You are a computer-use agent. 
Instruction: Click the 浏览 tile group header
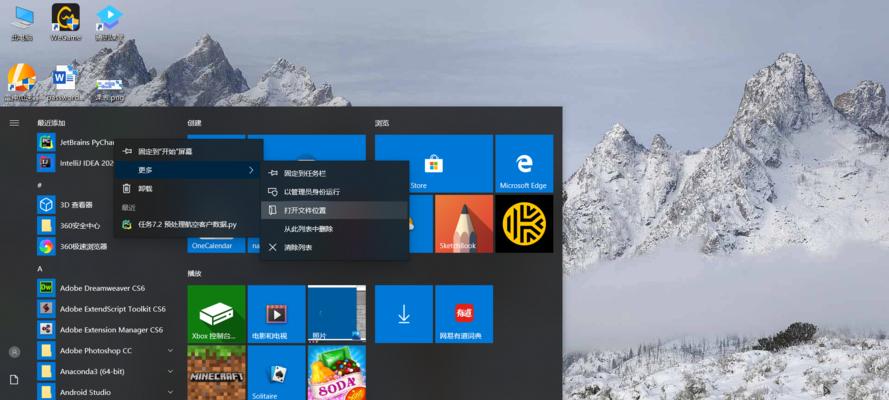tap(382, 123)
